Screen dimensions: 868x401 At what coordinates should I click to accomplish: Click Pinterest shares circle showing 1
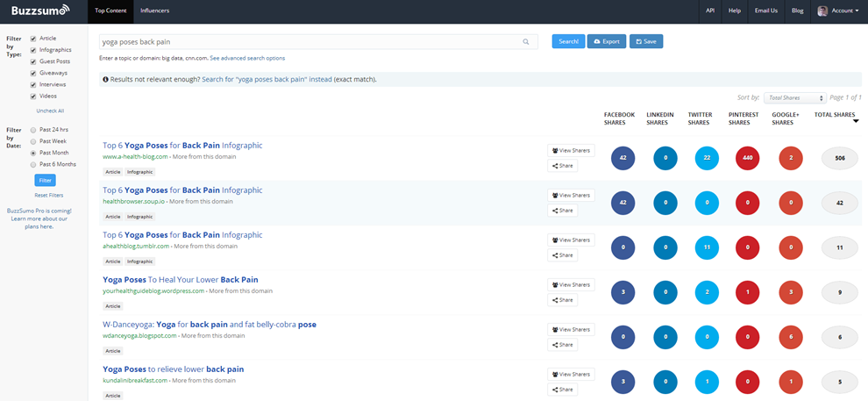[x=748, y=292]
